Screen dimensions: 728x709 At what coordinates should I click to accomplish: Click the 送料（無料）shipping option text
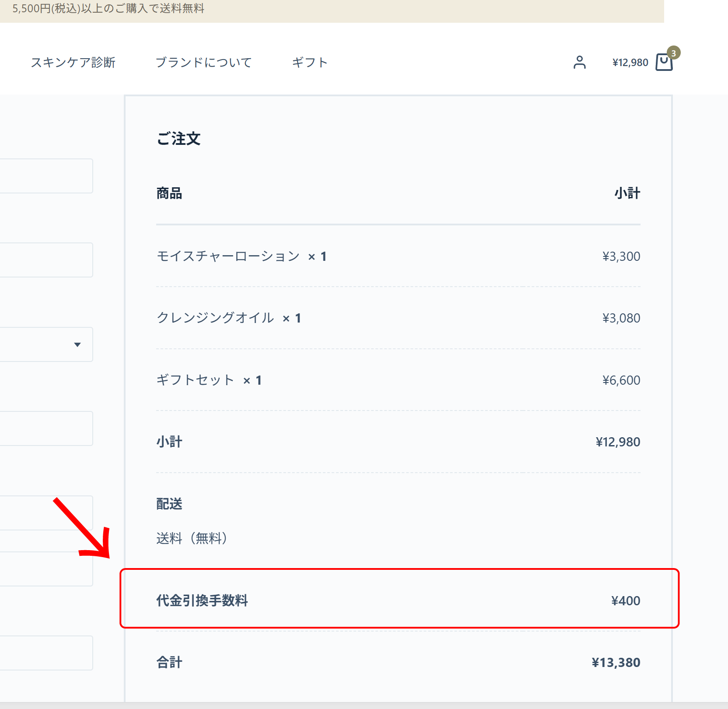192,538
